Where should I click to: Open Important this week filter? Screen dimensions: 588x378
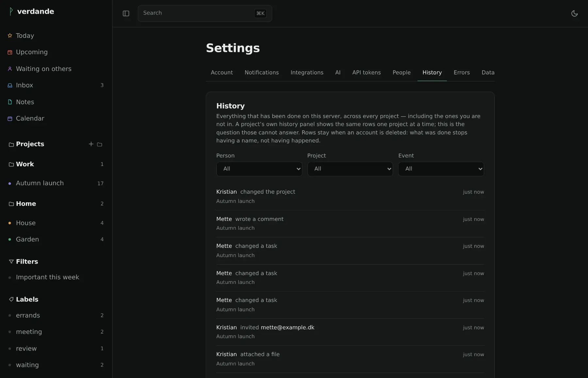point(56,277)
